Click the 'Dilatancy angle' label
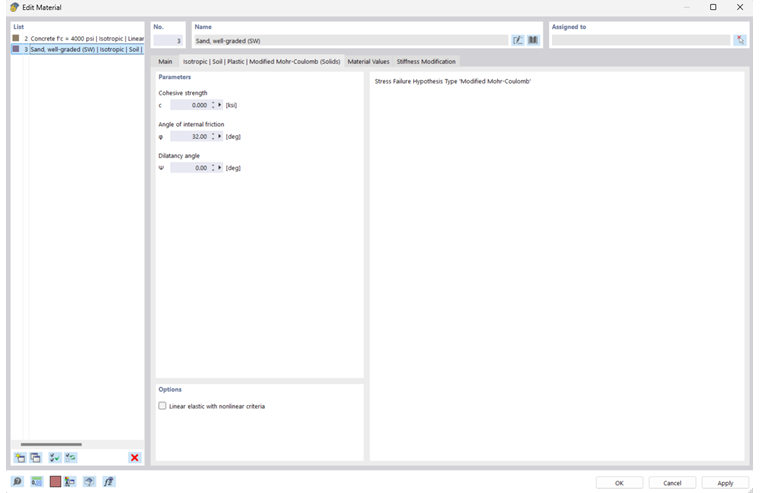 tap(179, 156)
